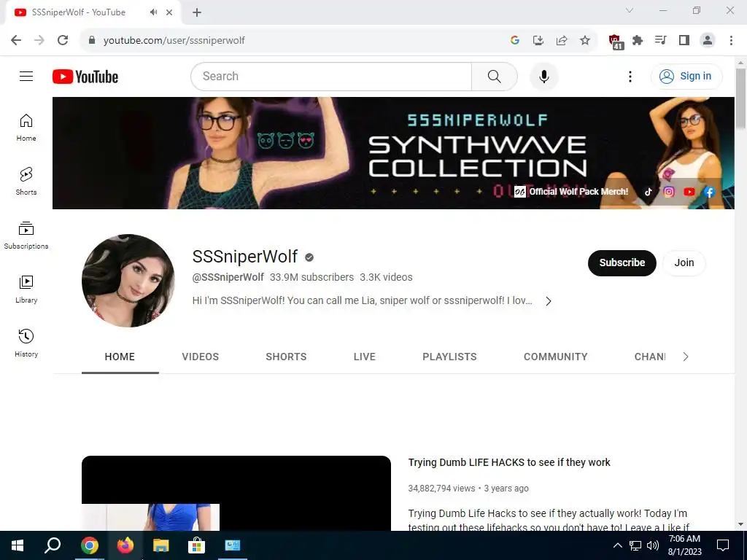Click the install app icon in address bar
Viewport: 747px width, 560px height.
538,40
